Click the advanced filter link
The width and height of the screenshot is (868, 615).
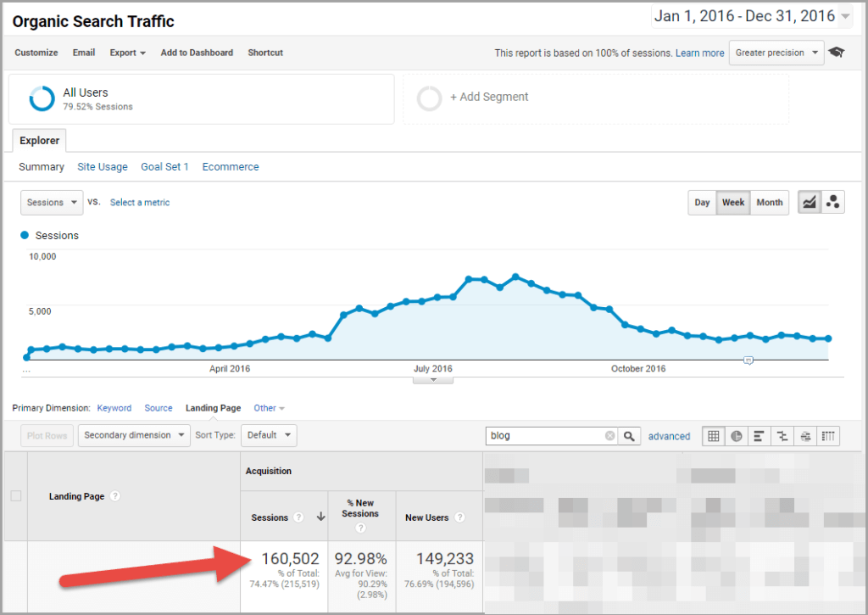(669, 436)
